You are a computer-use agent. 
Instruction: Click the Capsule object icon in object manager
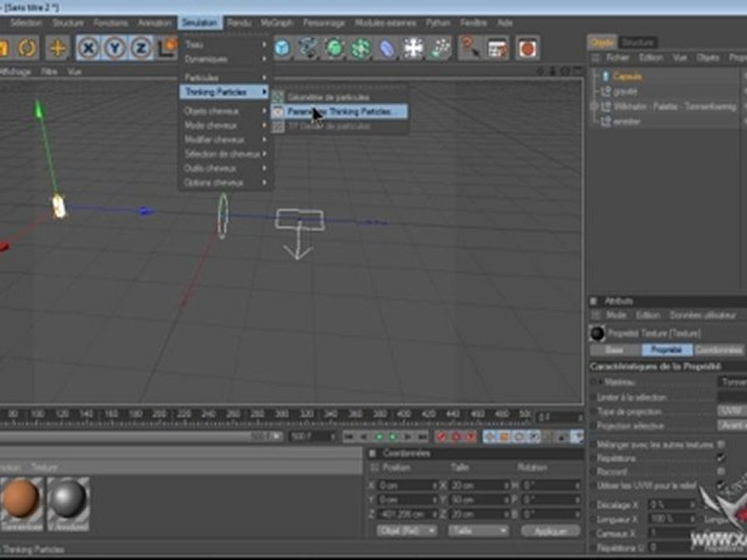(x=605, y=76)
